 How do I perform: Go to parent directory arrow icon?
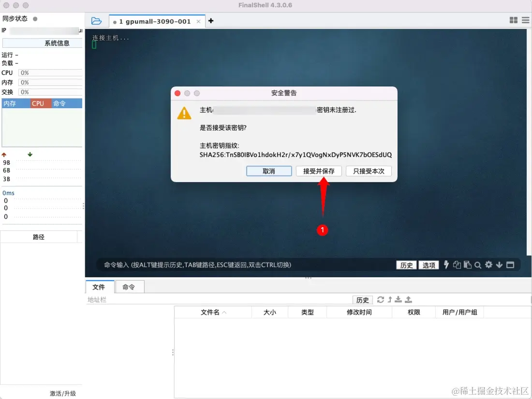pos(390,299)
